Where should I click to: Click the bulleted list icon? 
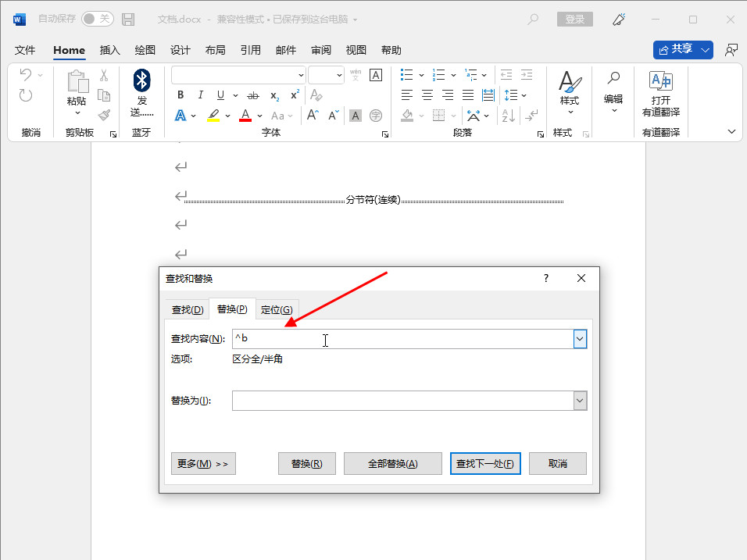pyautogui.click(x=406, y=75)
